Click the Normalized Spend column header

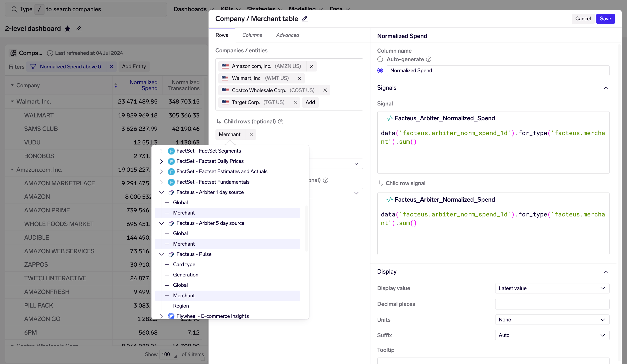click(143, 85)
